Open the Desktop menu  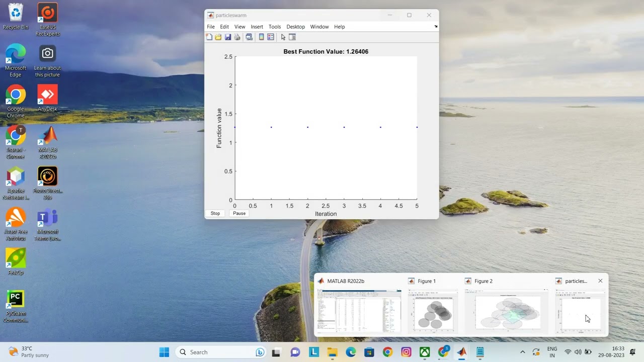[x=296, y=27]
